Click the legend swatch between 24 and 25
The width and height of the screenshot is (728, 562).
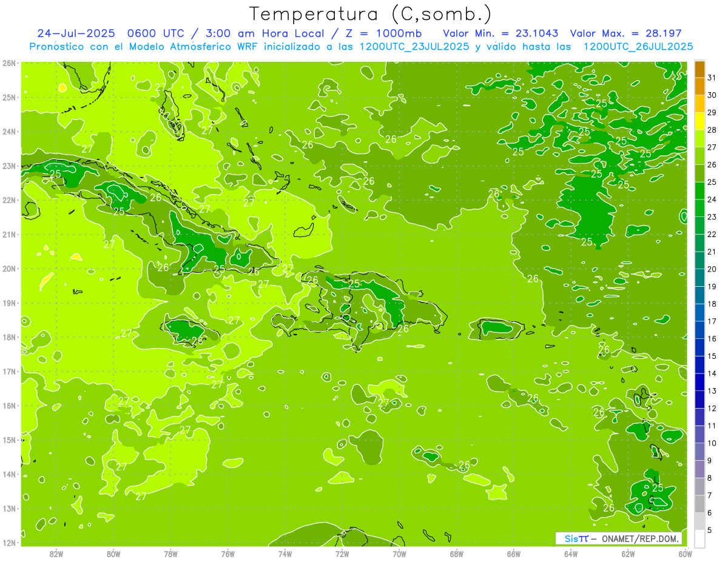[699, 191]
